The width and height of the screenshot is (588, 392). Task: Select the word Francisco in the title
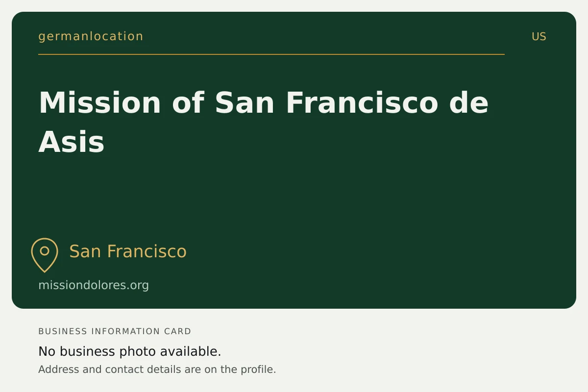pos(362,103)
